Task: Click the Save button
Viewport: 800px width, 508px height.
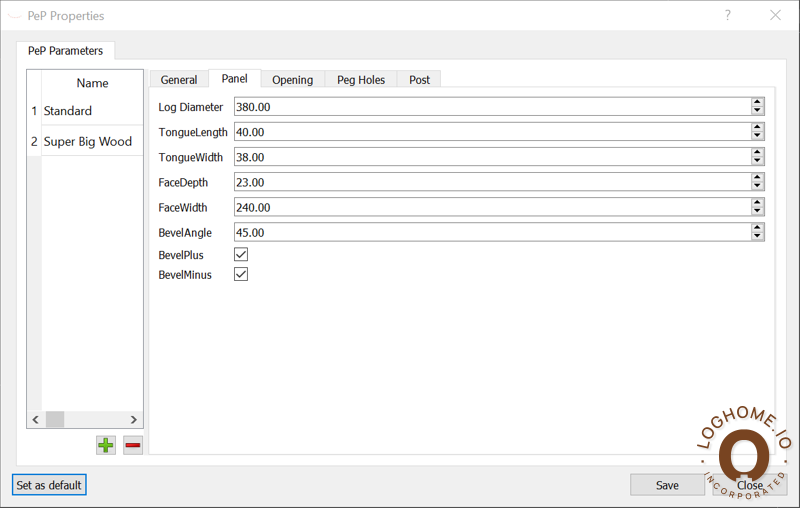Action: [667, 485]
